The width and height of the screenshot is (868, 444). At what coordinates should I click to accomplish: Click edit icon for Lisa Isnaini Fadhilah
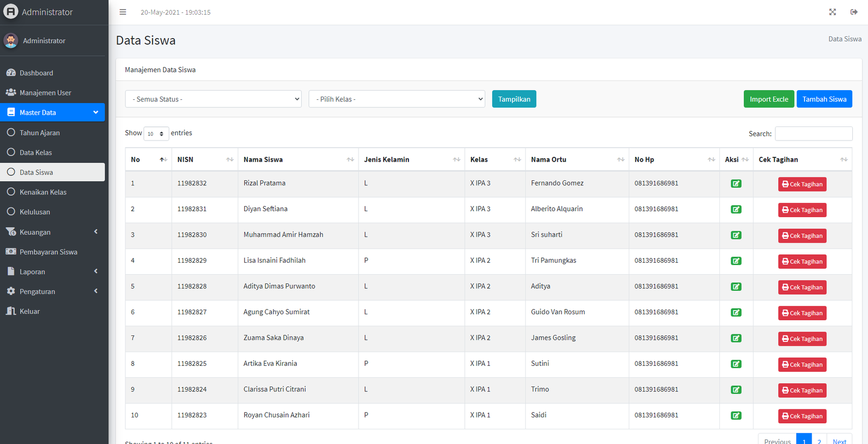click(x=736, y=261)
